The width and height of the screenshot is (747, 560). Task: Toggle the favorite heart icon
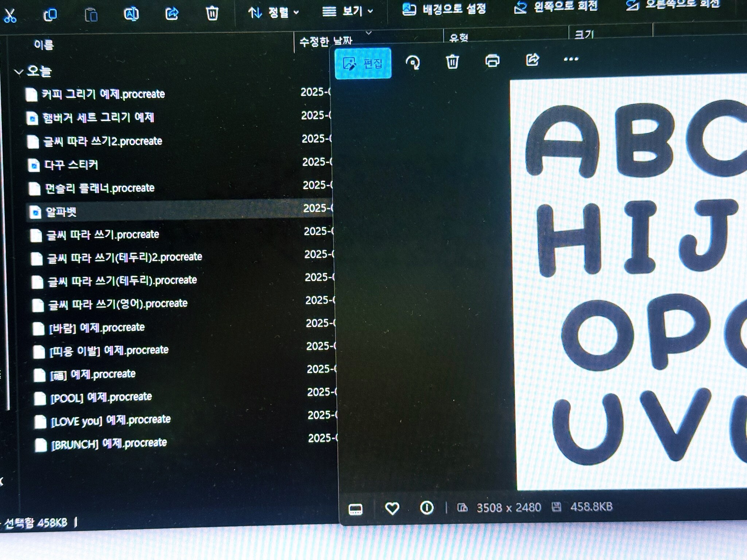tap(392, 508)
